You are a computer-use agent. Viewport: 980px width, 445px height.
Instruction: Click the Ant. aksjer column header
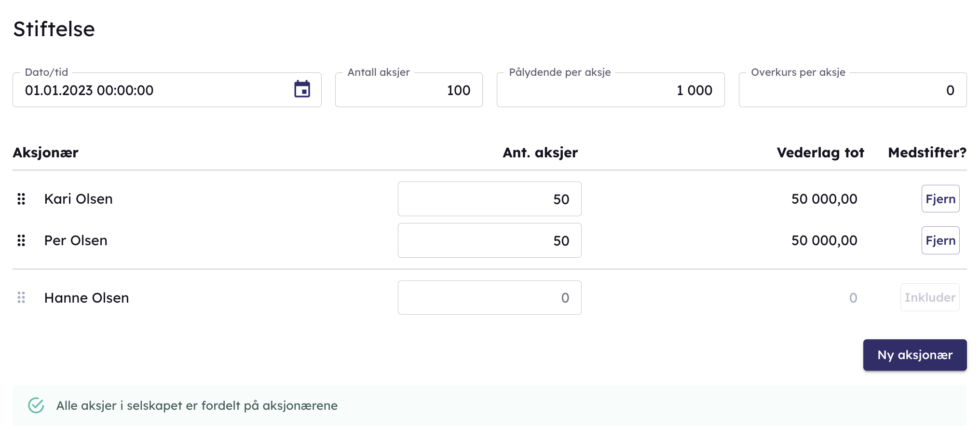[540, 153]
